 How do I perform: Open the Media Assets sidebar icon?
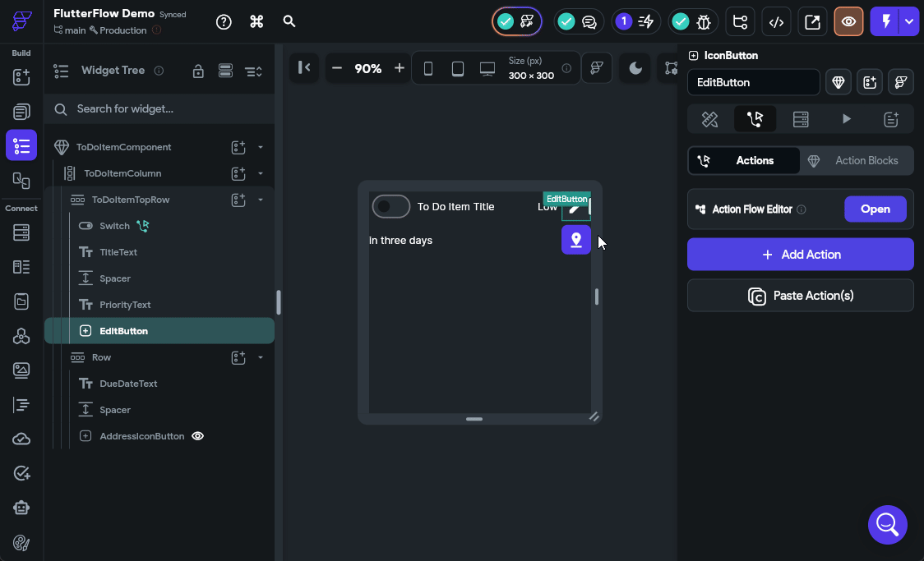21,370
